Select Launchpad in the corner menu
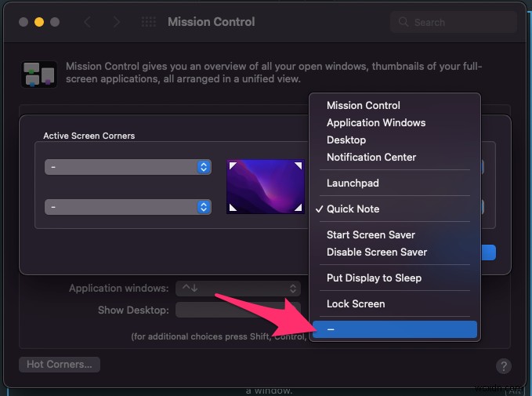The width and height of the screenshot is (532, 396). [395, 183]
